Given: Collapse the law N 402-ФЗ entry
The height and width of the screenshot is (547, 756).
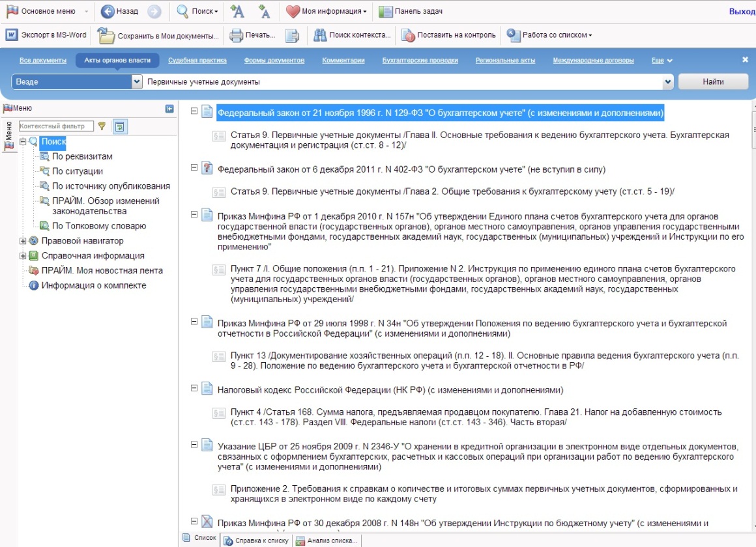Looking at the screenshot, I should (x=194, y=167).
